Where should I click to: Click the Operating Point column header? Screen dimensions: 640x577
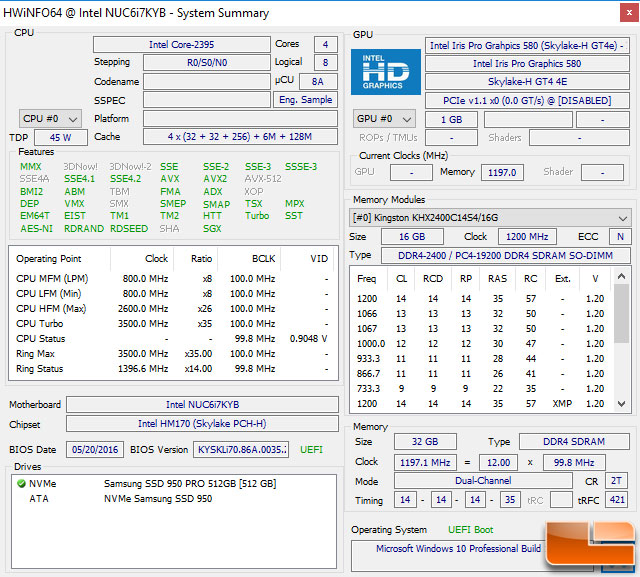pos(59,259)
